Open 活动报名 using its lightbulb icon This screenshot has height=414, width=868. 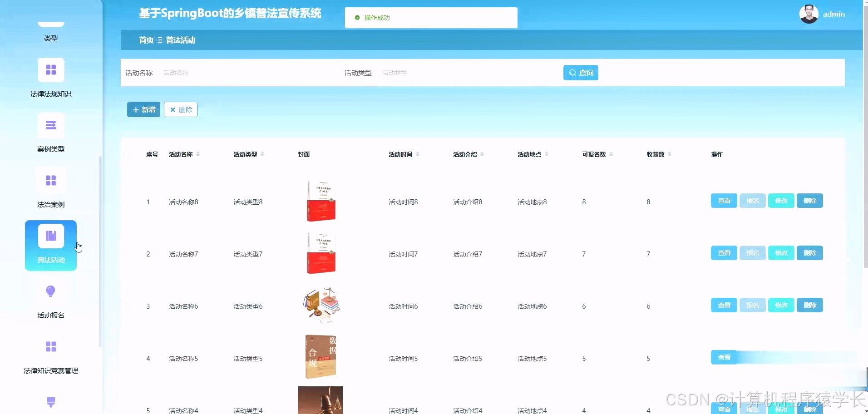51,291
